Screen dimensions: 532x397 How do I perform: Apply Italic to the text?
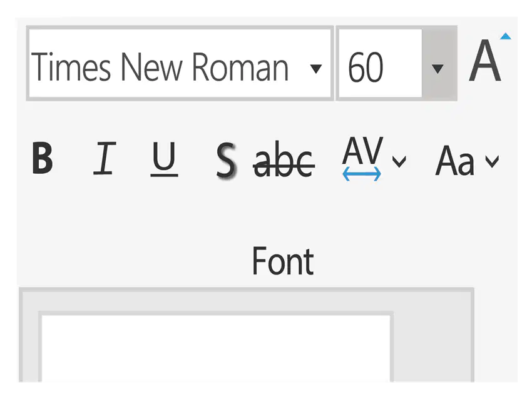pos(104,159)
